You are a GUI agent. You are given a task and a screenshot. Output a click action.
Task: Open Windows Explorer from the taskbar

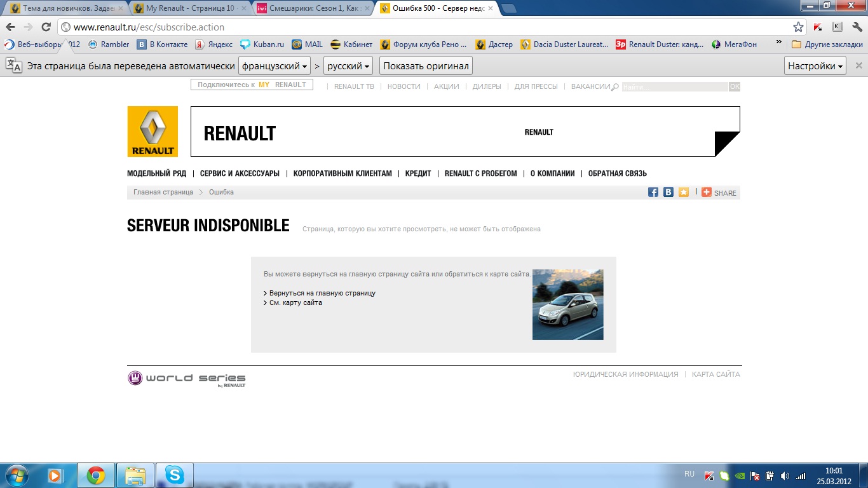tap(135, 475)
